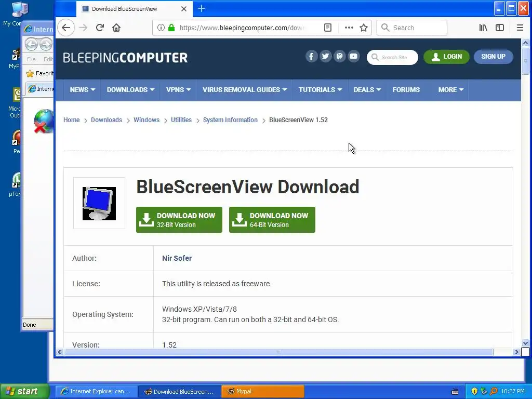Open the Windows breadcrumb link

(147, 120)
